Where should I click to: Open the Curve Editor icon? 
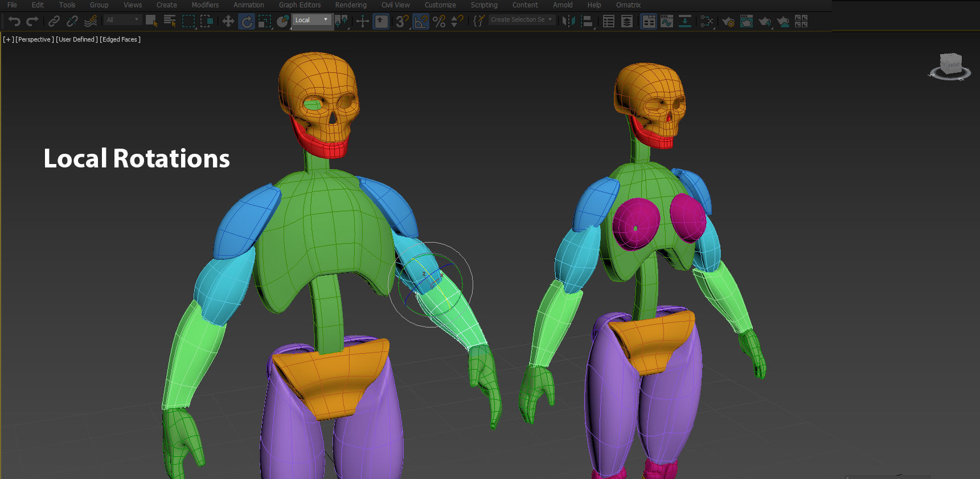pos(667,21)
